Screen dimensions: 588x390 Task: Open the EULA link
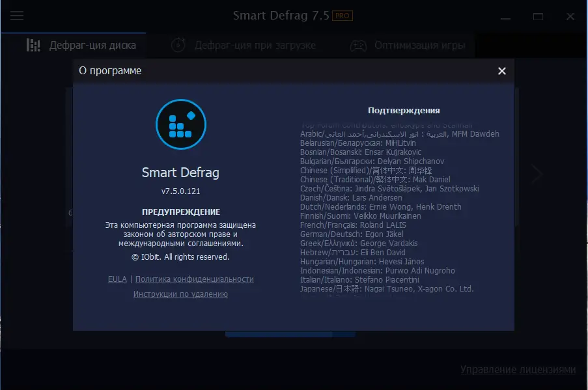117,279
